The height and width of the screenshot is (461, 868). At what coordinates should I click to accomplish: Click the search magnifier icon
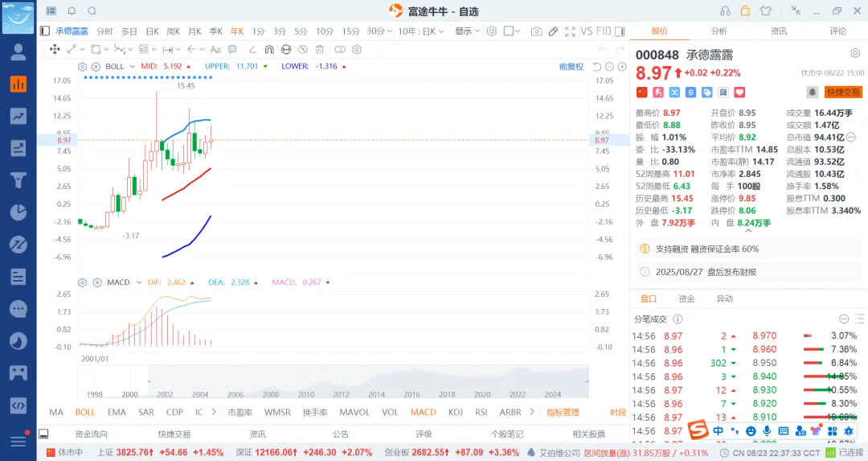(x=92, y=11)
